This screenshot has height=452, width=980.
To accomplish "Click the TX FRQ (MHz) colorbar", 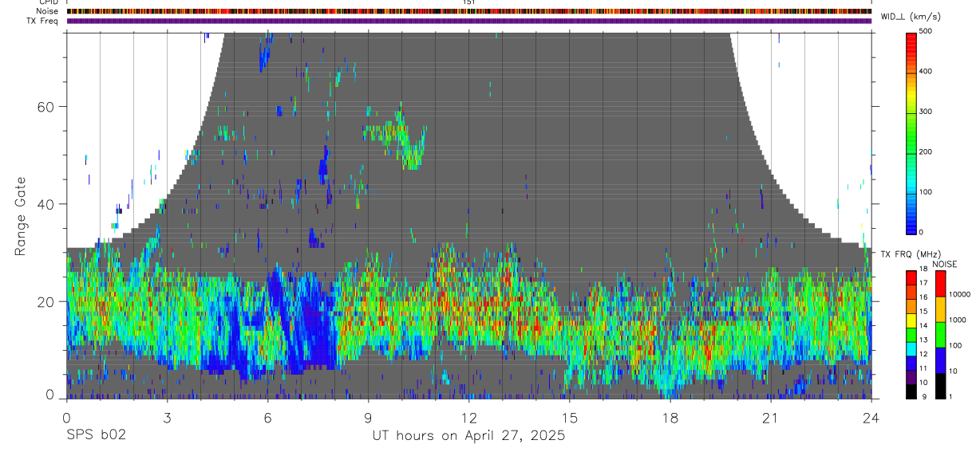I will (911, 335).
